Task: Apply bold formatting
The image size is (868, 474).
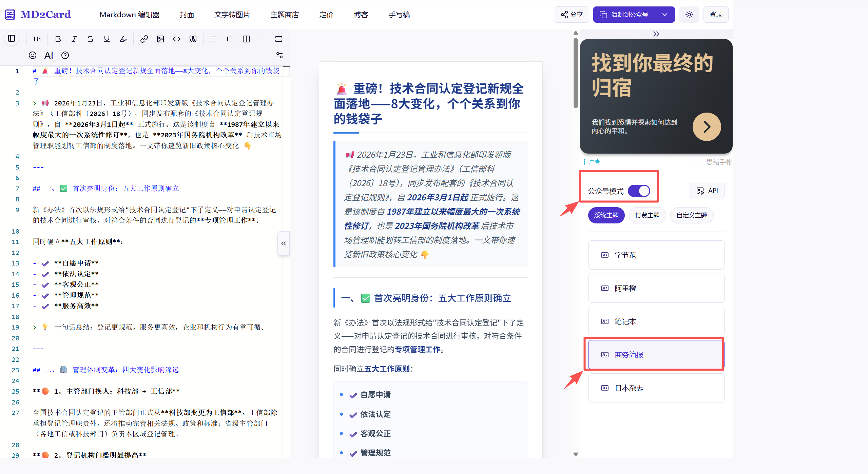Action: tap(58, 39)
